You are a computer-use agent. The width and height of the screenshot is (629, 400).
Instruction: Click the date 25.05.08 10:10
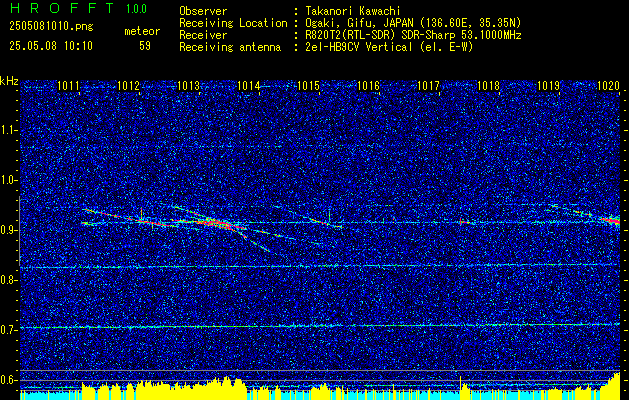(x=51, y=46)
